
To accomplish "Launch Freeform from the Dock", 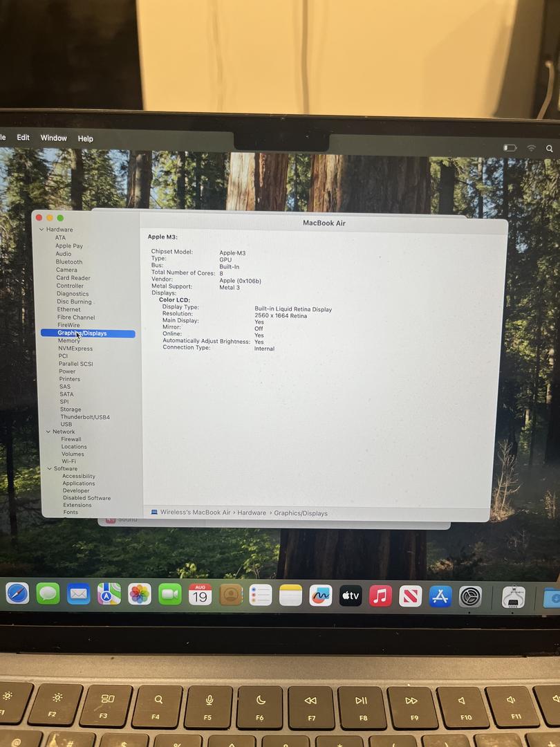I will click(x=321, y=596).
